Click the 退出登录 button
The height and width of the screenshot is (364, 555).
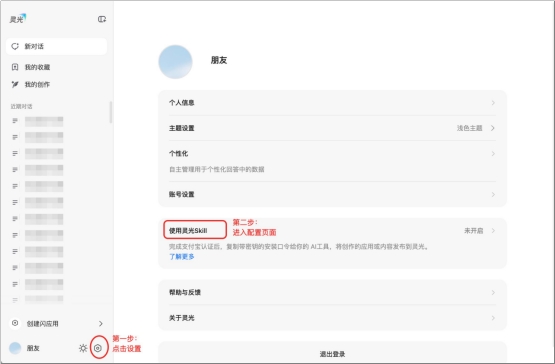[332, 354]
